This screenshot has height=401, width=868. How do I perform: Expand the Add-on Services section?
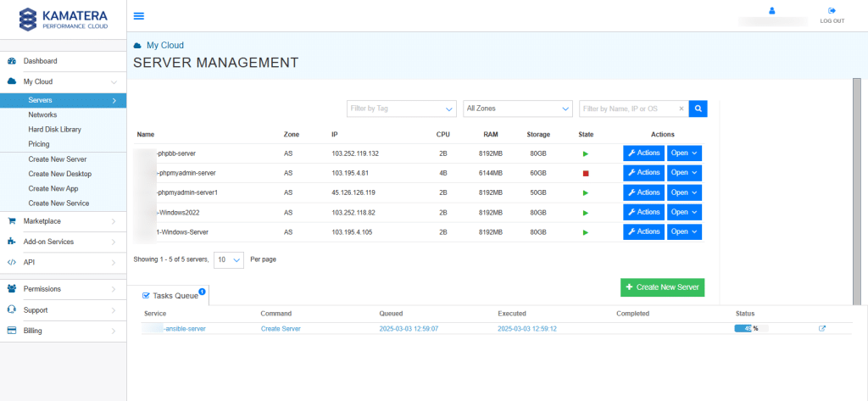114,242
